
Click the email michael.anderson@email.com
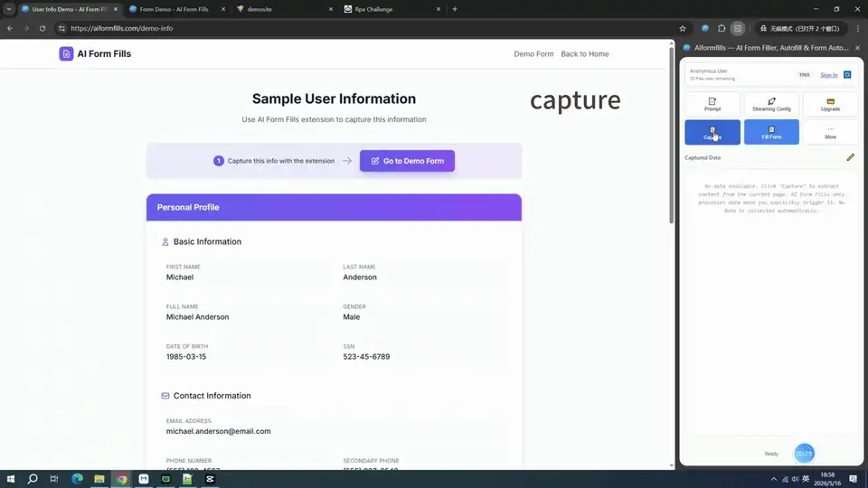click(x=218, y=432)
